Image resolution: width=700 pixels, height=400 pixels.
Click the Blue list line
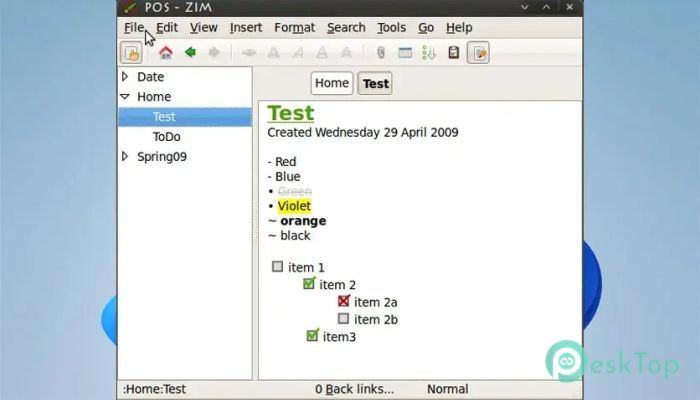coord(284,176)
